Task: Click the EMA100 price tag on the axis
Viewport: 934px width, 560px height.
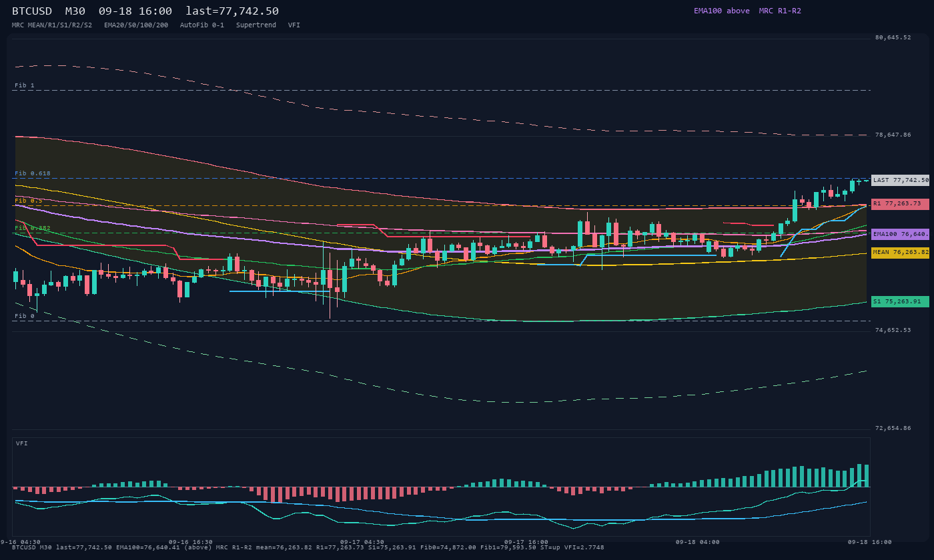Action: [900, 234]
